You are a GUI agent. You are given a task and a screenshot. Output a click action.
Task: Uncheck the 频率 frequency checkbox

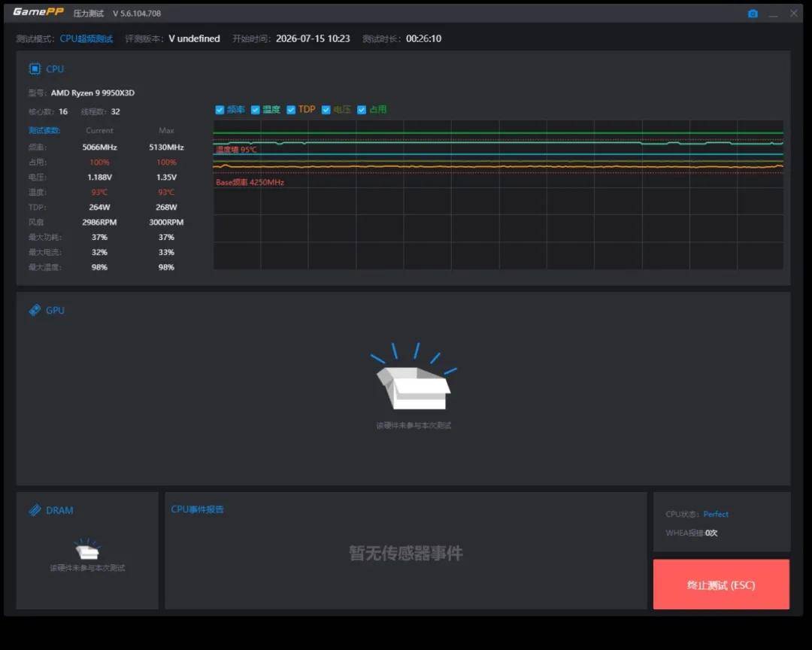click(220, 110)
